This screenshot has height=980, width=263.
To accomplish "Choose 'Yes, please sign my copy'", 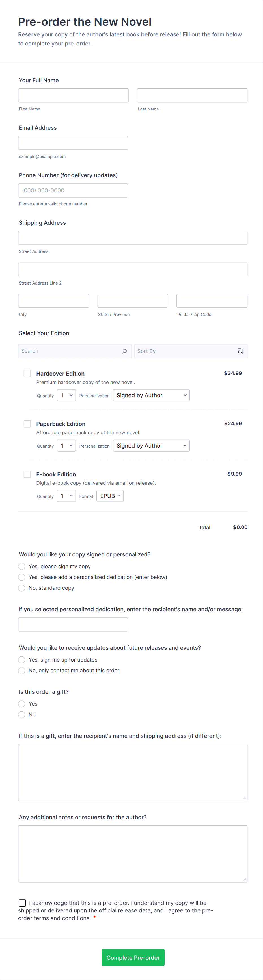I will (22, 567).
